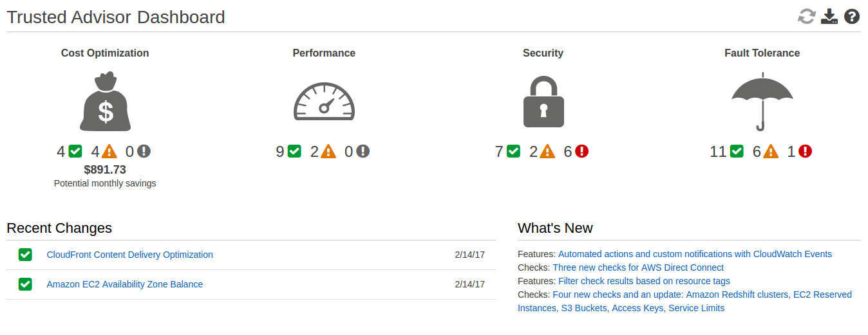Image resolution: width=868 pixels, height=335 pixels.
Task: Click the What's New heading
Action: pyautogui.click(x=555, y=228)
